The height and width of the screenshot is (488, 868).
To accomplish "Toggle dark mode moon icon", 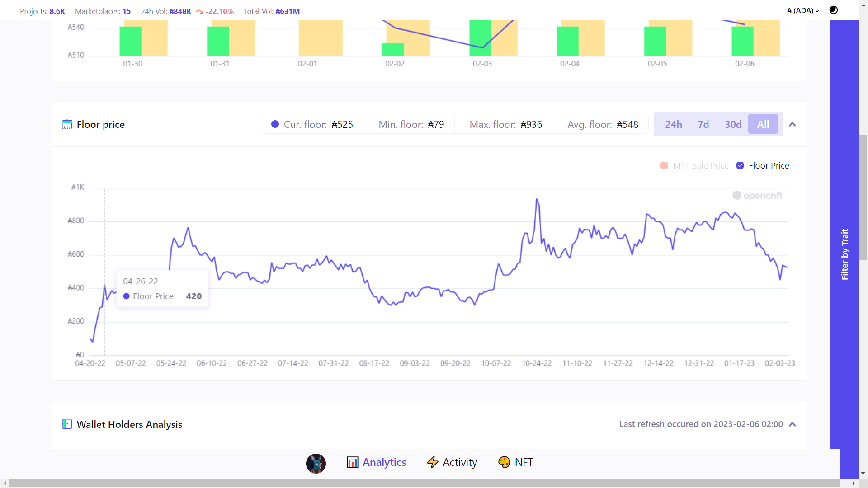I will tap(834, 10).
